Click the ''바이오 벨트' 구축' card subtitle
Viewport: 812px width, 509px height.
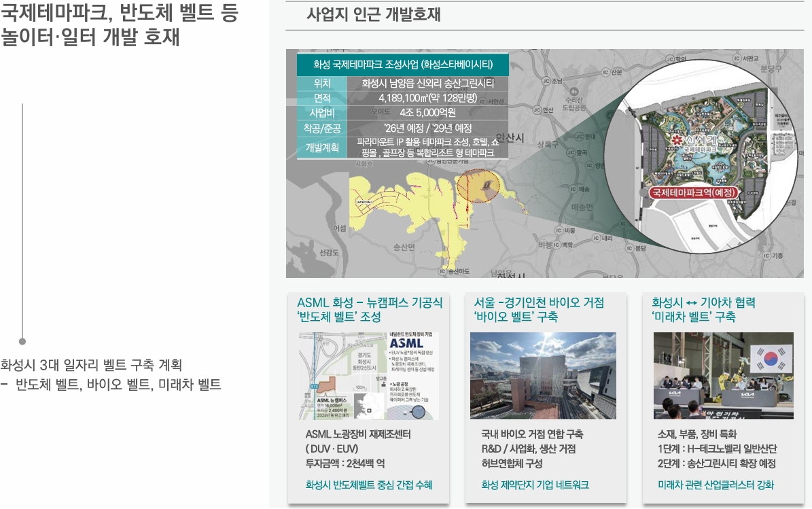516,317
